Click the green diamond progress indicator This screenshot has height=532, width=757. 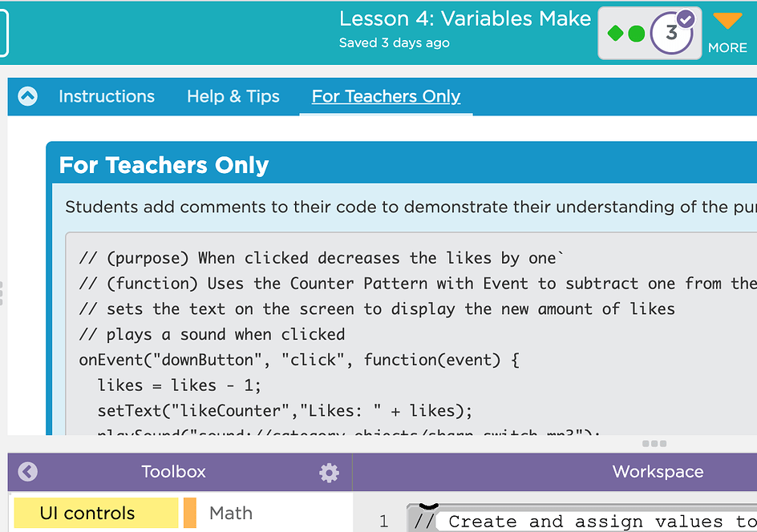coord(617,34)
